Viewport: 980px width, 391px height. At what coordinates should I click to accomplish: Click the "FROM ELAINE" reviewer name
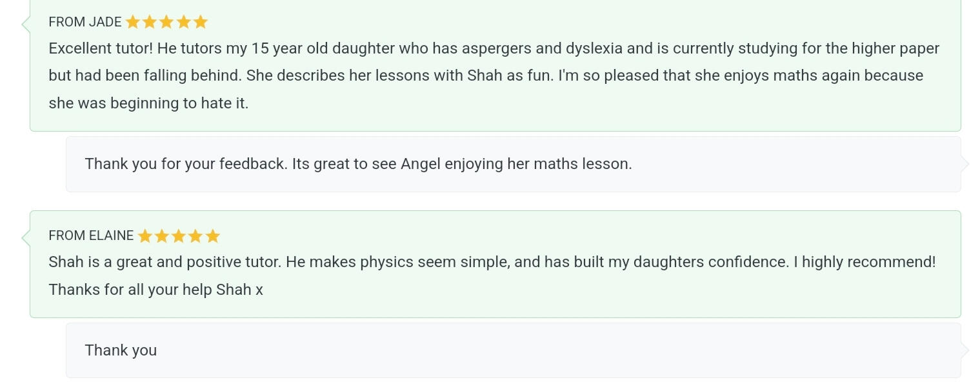pyautogui.click(x=91, y=236)
